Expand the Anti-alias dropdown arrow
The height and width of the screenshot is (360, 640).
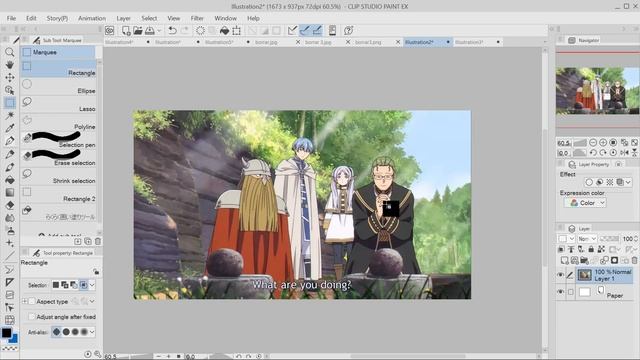point(92,332)
